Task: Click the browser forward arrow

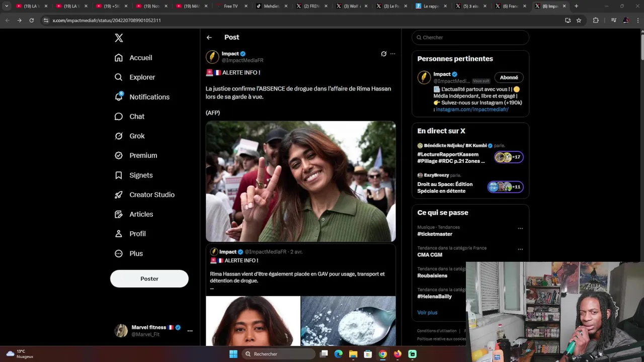Action: coord(19,20)
